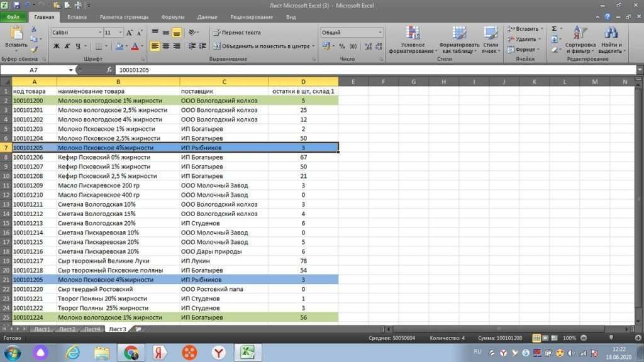This screenshot has width=644, height=362.
Task: Click the decrease indent icon
Action: 192,47
